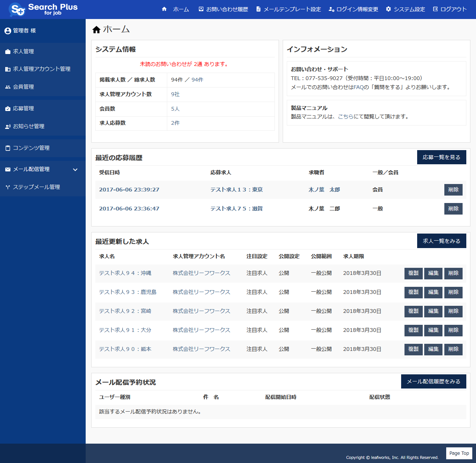Viewport: 476px width, 463px height.
Task: Click the briefcase icon beside 求人管理
Action: coord(7,52)
